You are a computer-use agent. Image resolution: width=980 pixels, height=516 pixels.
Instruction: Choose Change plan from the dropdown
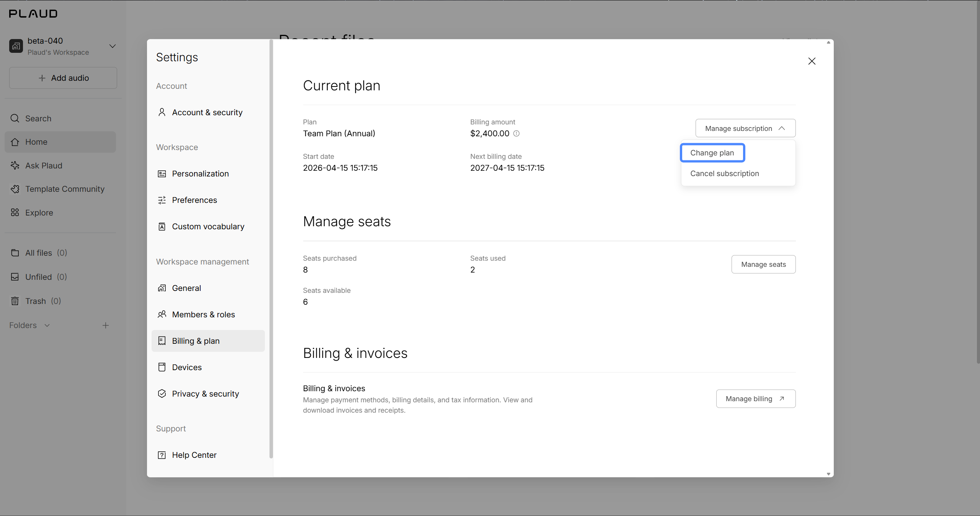tap(712, 153)
